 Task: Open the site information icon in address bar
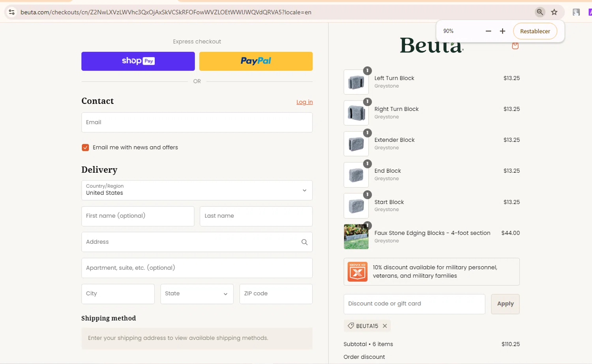11,12
